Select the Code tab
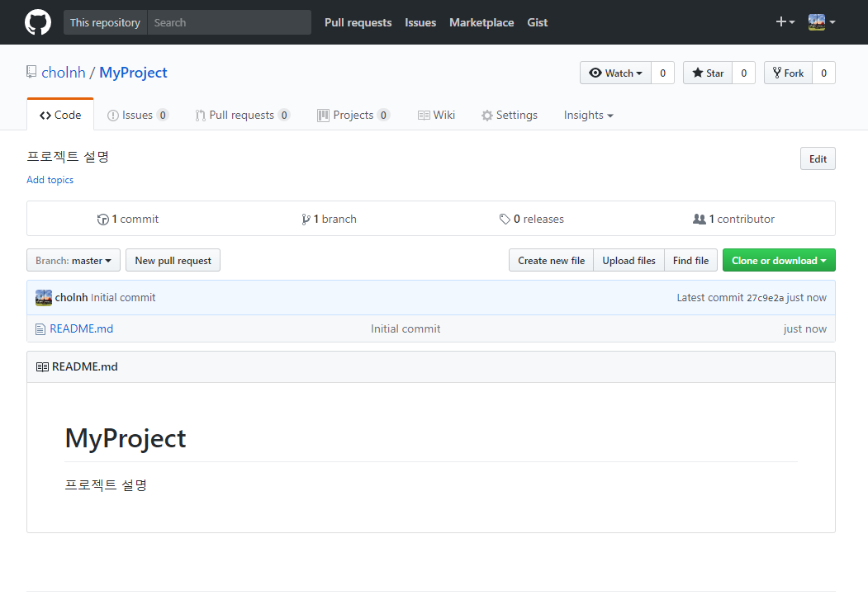Image resolution: width=868 pixels, height=600 pixels. click(60, 115)
